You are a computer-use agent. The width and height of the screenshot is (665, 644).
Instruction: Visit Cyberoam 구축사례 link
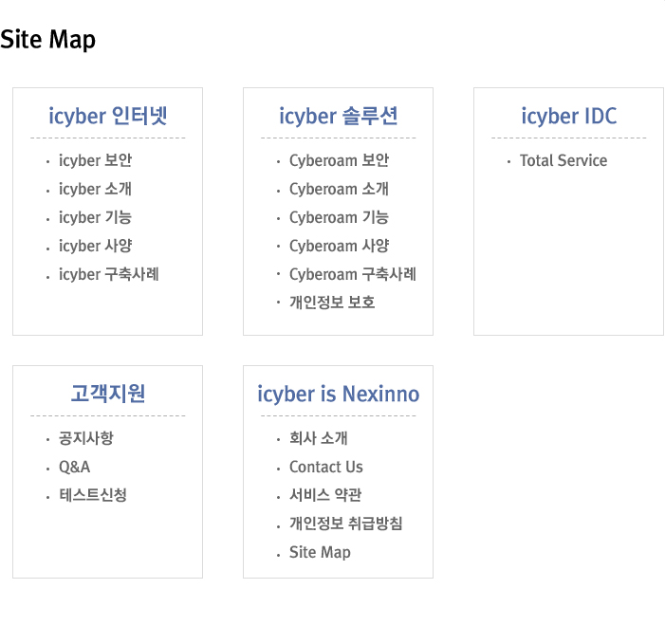353,274
